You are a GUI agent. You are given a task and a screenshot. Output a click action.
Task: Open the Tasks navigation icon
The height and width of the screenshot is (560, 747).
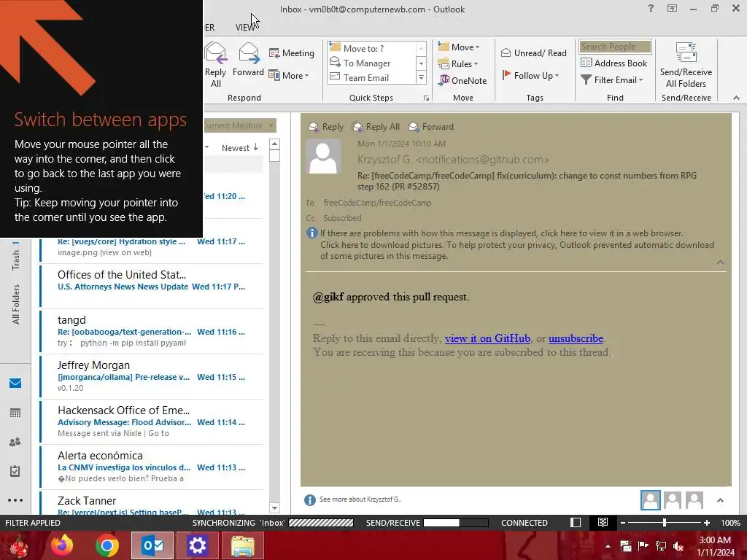tap(15, 471)
